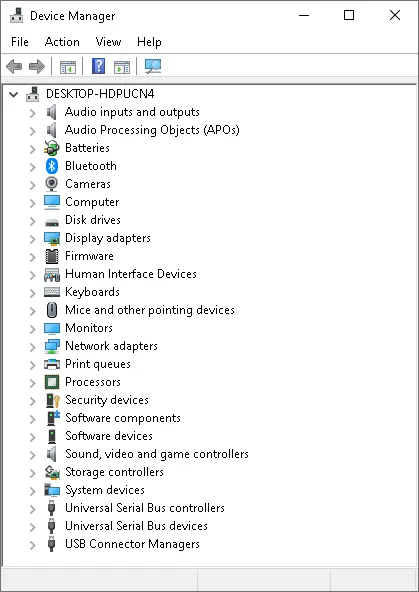This screenshot has width=419, height=592.
Task: Click the Software components icon
Action: (x=53, y=418)
